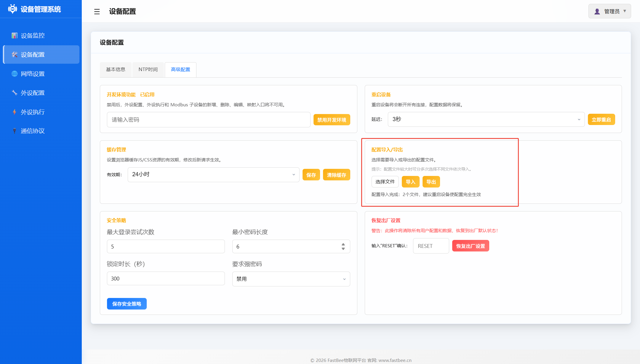The image size is (640, 364).
Task: Select the 高级配置 tab
Action: pos(180,70)
